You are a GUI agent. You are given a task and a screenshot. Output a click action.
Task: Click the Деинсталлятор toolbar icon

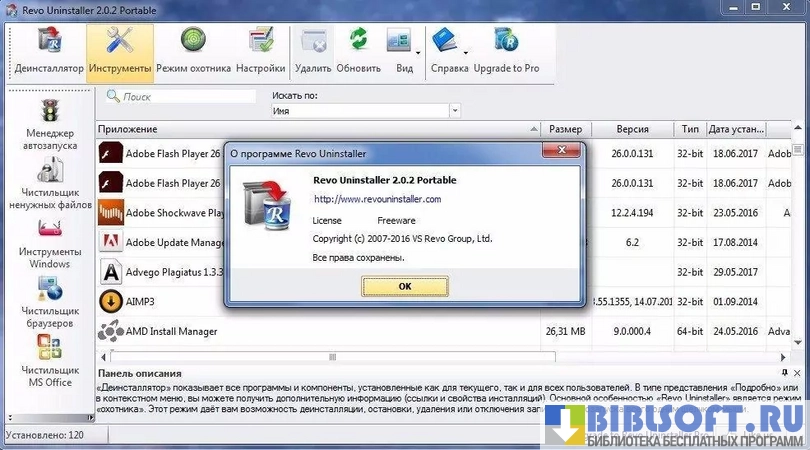point(48,43)
